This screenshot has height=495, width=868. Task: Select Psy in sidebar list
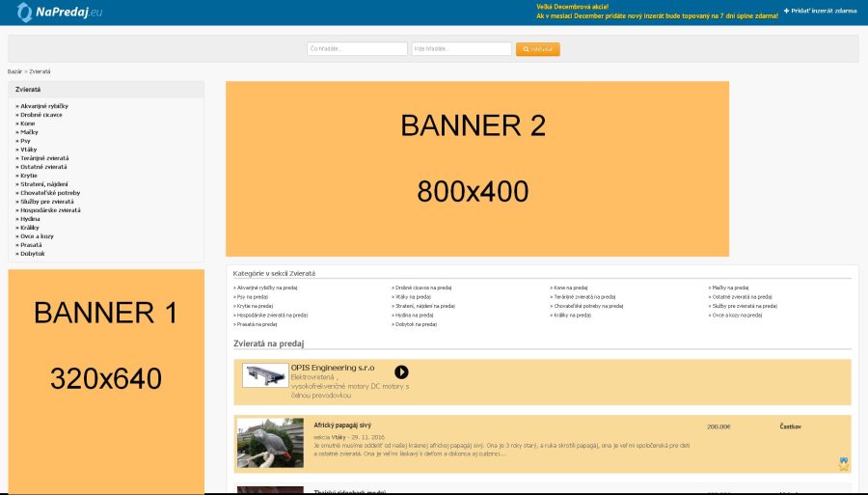click(25, 141)
